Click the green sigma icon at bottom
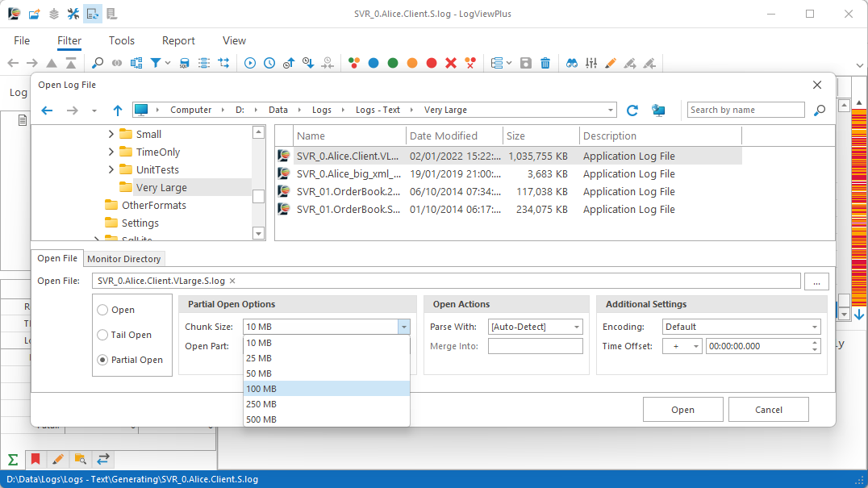 click(13, 459)
